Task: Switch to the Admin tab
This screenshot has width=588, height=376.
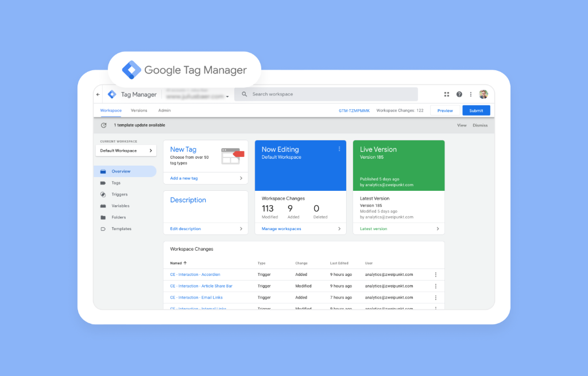Action: click(164, 110)
